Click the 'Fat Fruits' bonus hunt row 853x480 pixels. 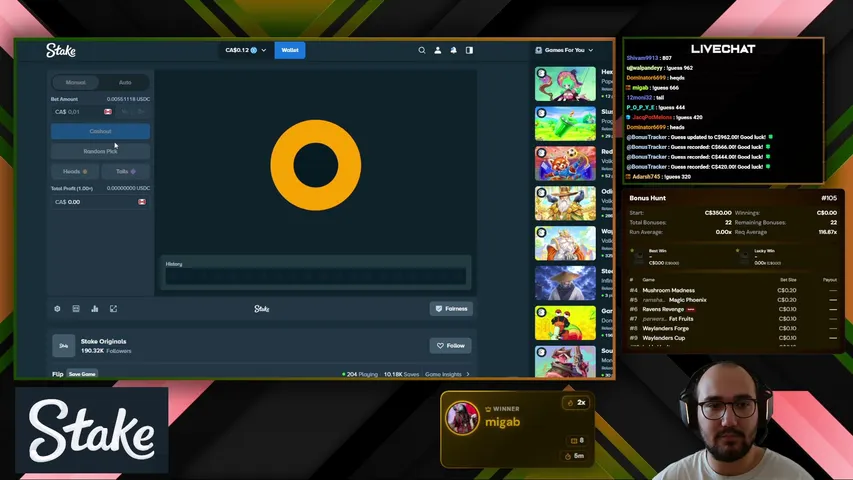pyautogui.click(x=733, y=319)
